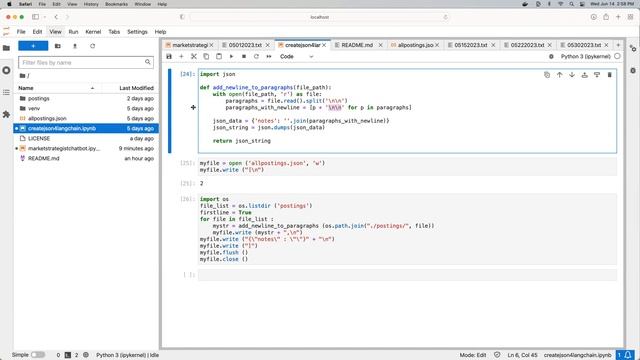The height and width of the screenshot is (360, 640).
Task: Insert a cell above from cell toolbar
Action: pyautogui.click(x=584, y=75)
